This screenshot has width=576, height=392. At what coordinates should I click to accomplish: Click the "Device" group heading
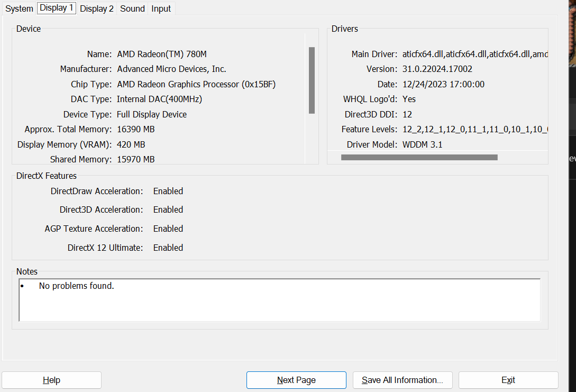tap(29, 29)
